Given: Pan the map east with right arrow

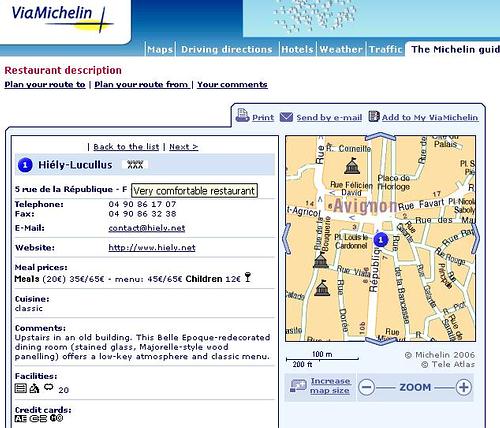Looking at the screenshot, I should point(476,239).
